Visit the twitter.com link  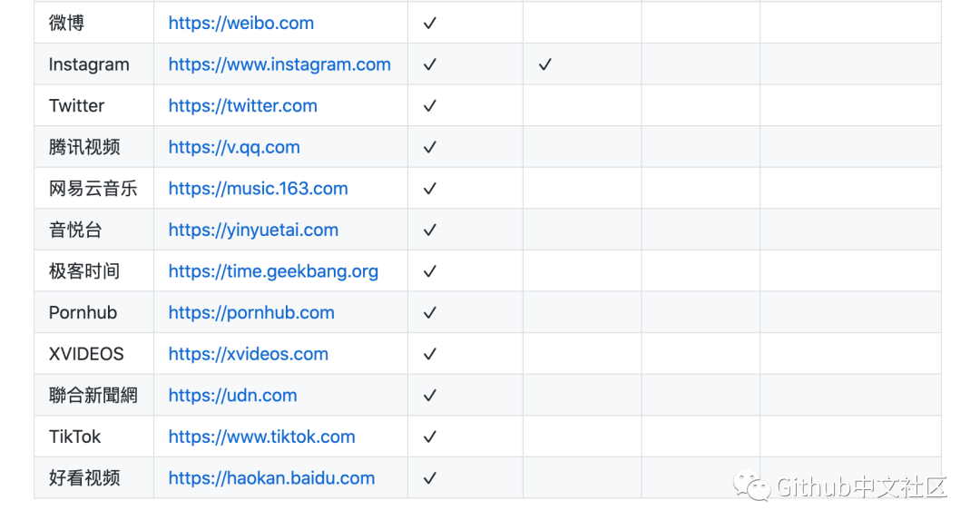coord(242,106)
